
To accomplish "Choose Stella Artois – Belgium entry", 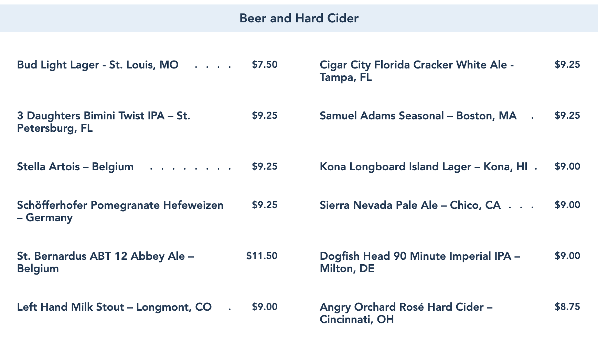I will click(x=75, y=167).
